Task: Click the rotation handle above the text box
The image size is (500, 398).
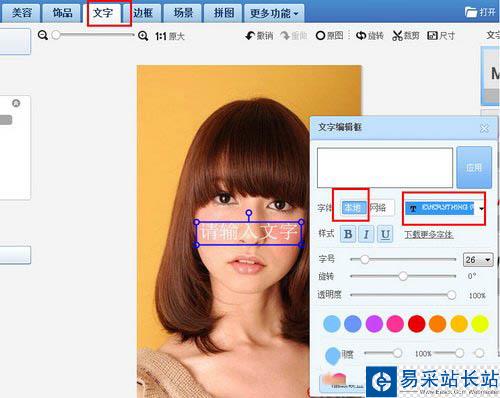Action: click(x=249, y=212)
